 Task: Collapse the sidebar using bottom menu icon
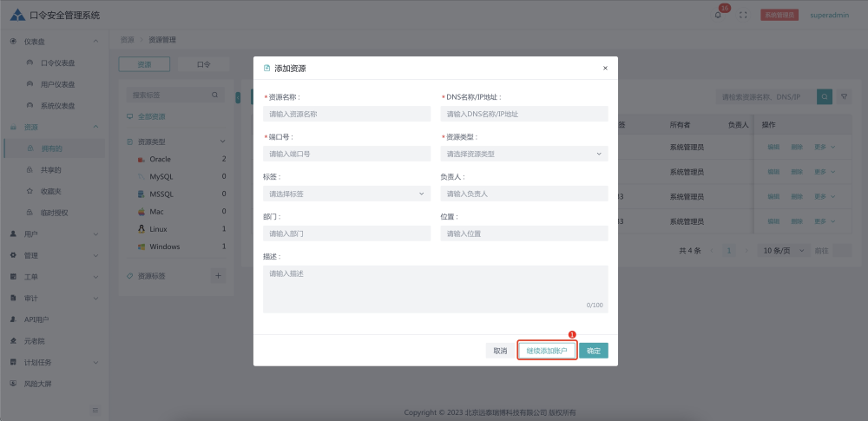[x=95, y=410]
